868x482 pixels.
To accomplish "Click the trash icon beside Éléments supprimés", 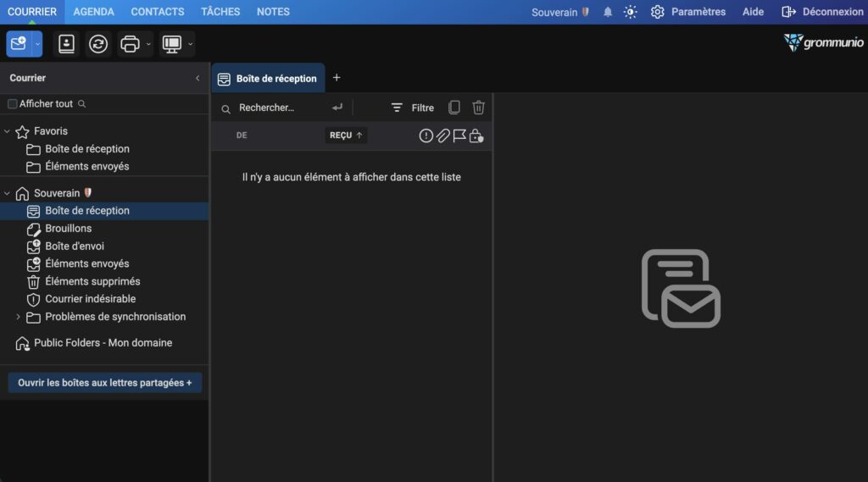I will pyautogui.click(x=33, y=282).
